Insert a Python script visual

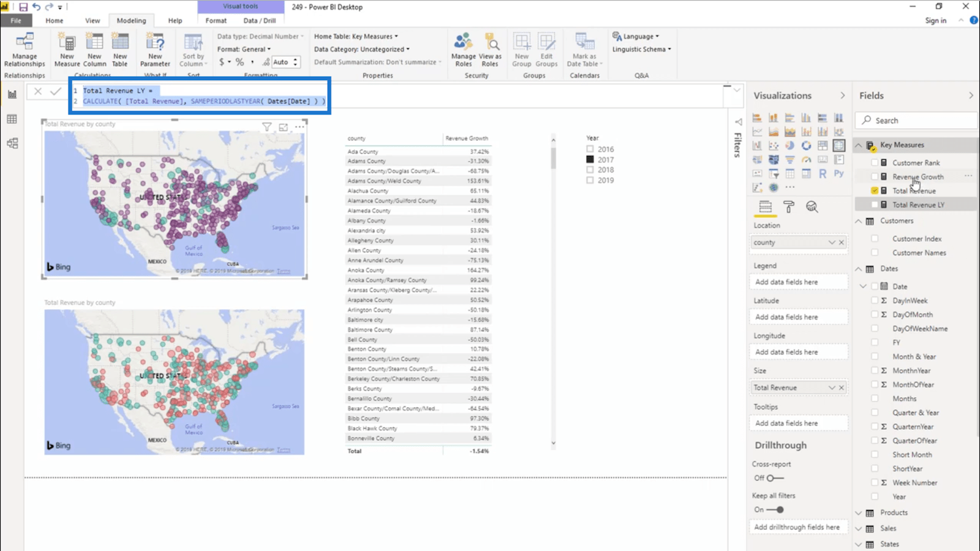coord(839,173)
